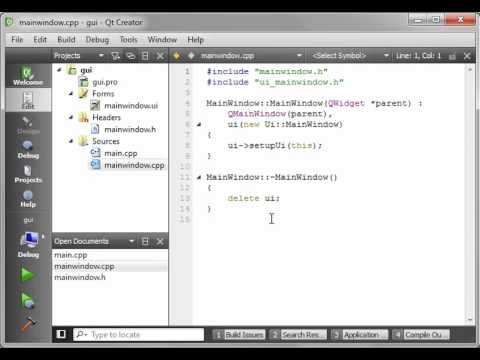Click the editor scrollbar down arrow
Screen dimensions: 480x360
point(470,320)
